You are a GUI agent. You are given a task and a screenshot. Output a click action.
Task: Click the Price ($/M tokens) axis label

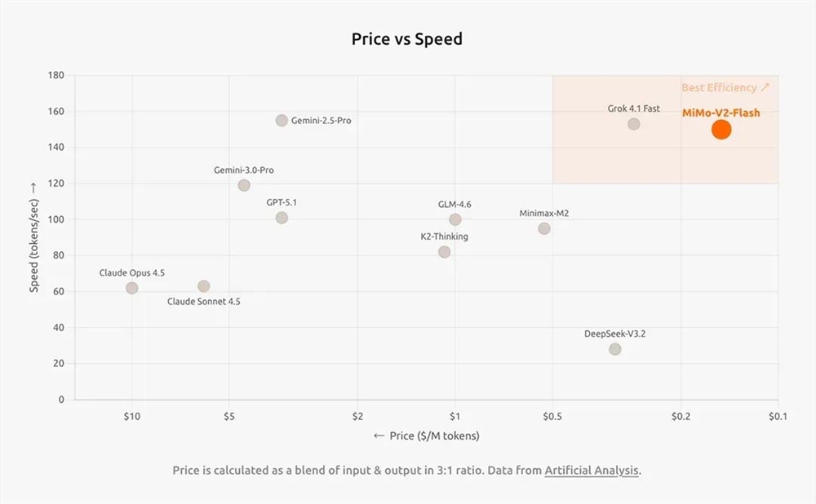pos(426,435)
